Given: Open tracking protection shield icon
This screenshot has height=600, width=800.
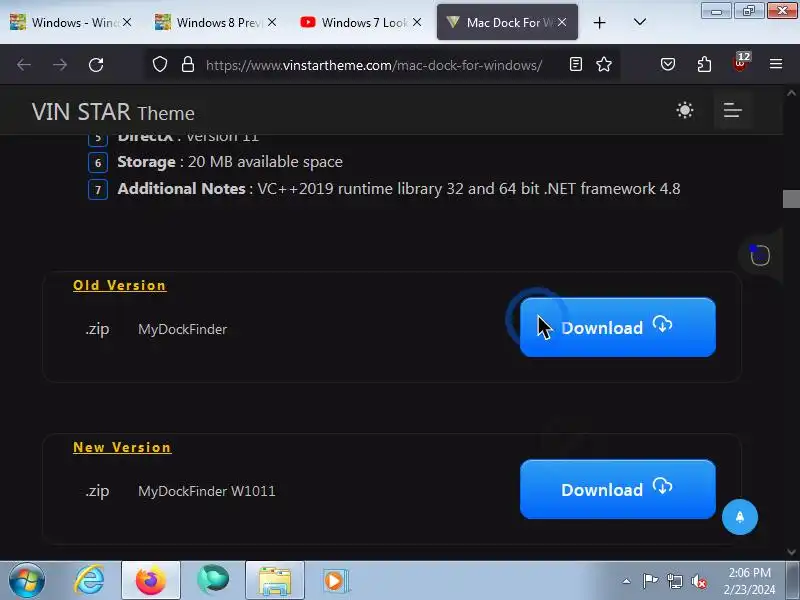Looking at the screenshot, I should tap(160, 64).
